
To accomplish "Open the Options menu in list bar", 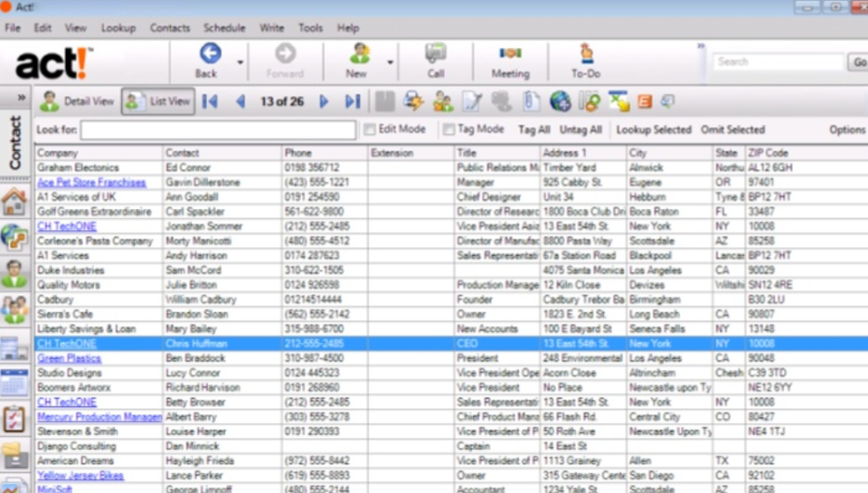I will point(847,129).
